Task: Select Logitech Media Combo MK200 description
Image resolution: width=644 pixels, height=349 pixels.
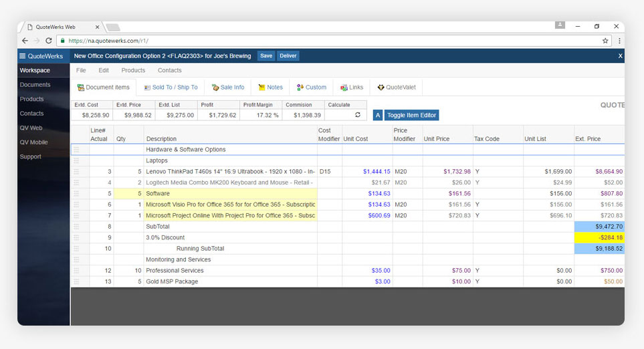Action: click(x=231, y=183)
